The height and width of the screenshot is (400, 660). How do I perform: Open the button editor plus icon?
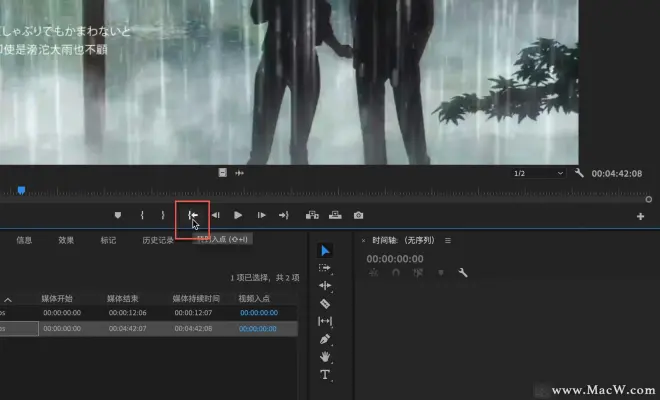click(x=640, y=216)
